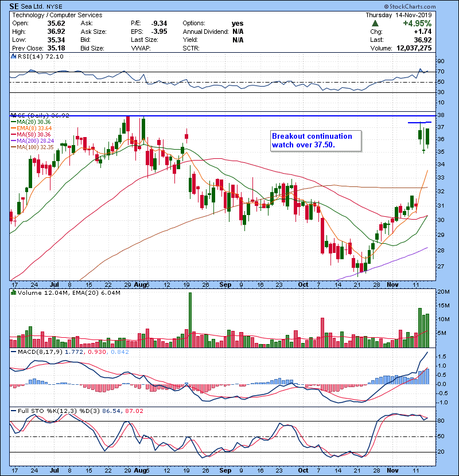The width and height of the screenshot is (459, 476).
Task: Click the Breakout continuation annotation box
Action: click(x=316, y=141)
